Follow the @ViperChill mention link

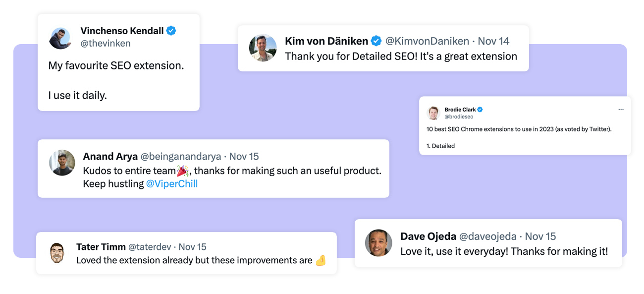(x=172, y=184)
